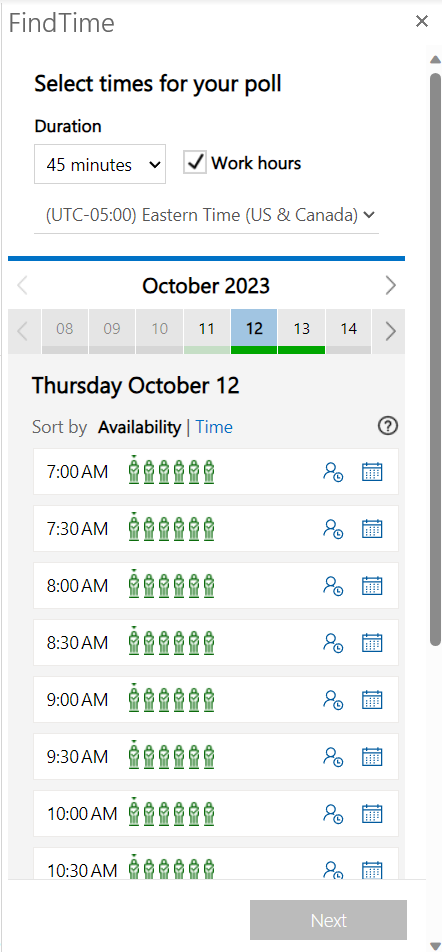This screenshot has width=442, height=952.
Task: Toggle the Work hours checkbox
Action: coord(195,163)
